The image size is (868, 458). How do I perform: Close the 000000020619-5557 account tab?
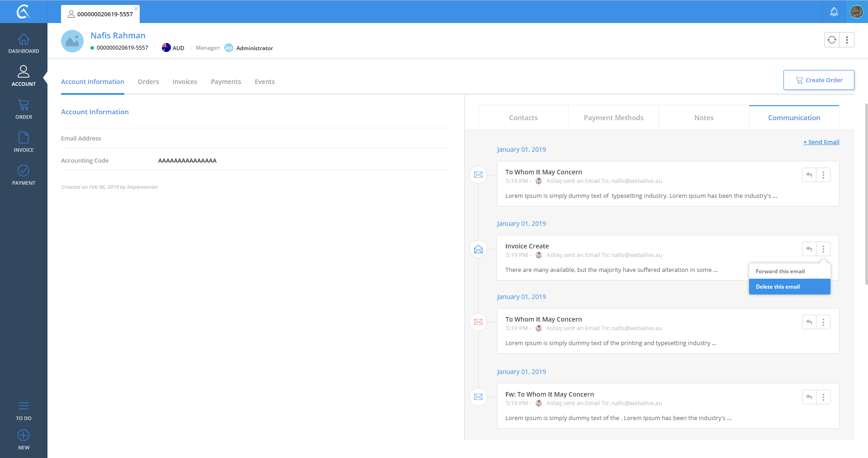(x=136, y=9)
